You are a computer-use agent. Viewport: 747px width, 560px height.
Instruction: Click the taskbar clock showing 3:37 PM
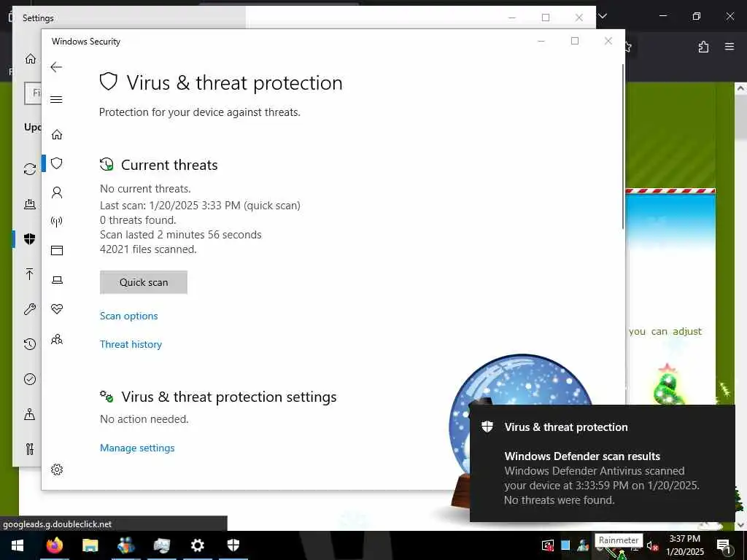[684, 545]
